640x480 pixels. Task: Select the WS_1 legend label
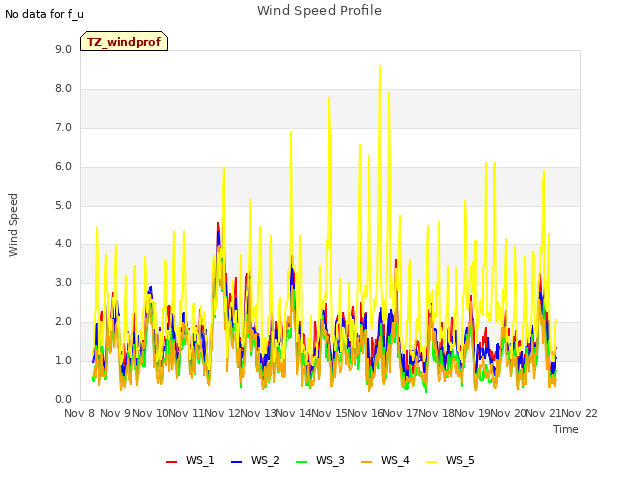tap(200, 460)
